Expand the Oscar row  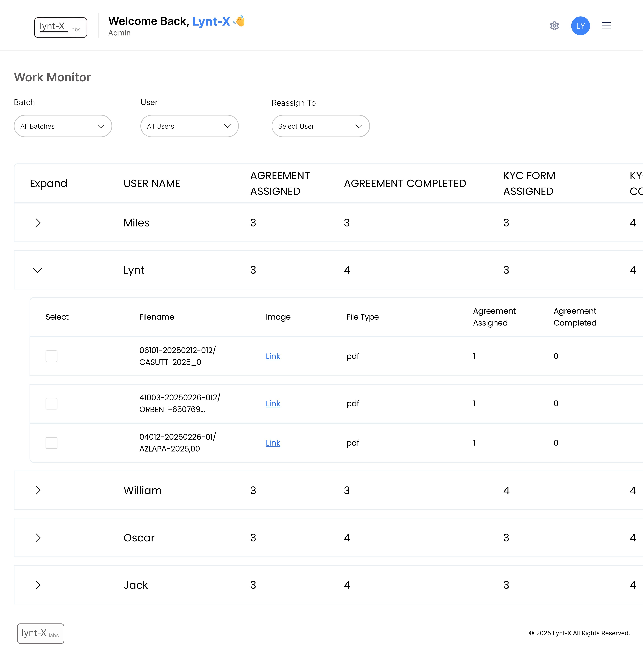click(38, 538)
